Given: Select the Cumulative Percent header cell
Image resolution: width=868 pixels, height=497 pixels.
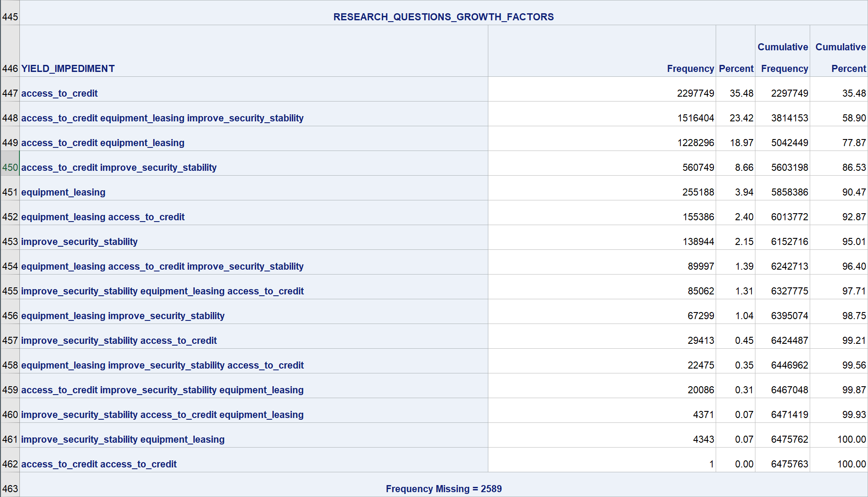Looking at the screenshot, I should click(x=839, y=57).
